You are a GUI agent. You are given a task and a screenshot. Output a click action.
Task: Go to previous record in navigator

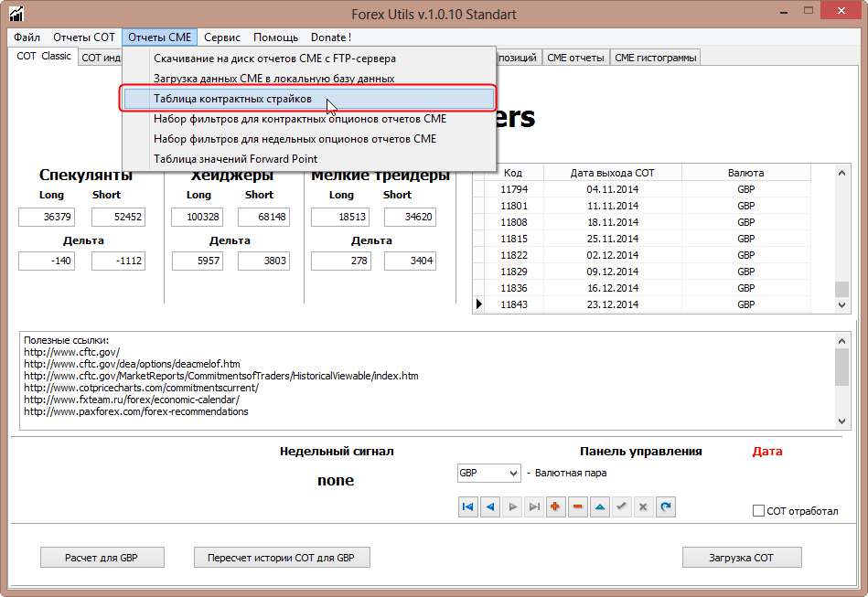point(490,506)
